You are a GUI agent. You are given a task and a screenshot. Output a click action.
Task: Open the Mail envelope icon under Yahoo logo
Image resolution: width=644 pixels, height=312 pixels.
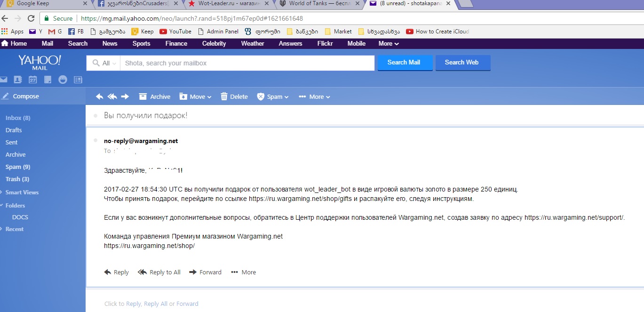click(x=3, y=80)
